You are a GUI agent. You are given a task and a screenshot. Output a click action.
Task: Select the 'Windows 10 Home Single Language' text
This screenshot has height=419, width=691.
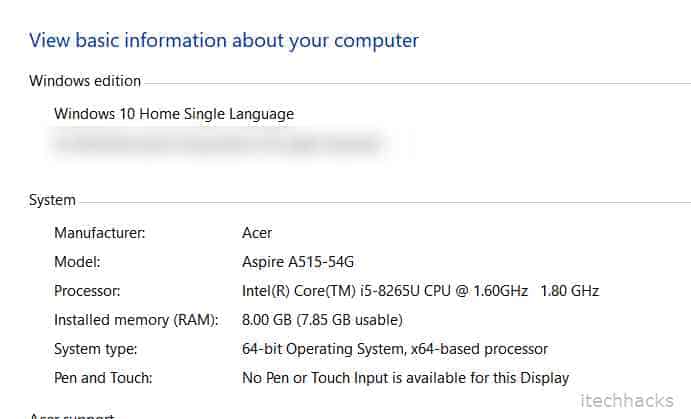point(174,114)
